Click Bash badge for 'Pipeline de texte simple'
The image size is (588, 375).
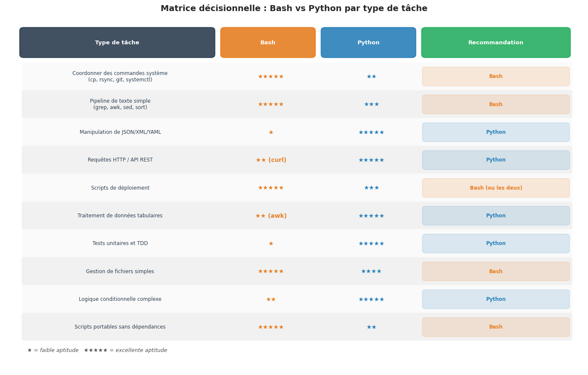[x=496, y=104]
